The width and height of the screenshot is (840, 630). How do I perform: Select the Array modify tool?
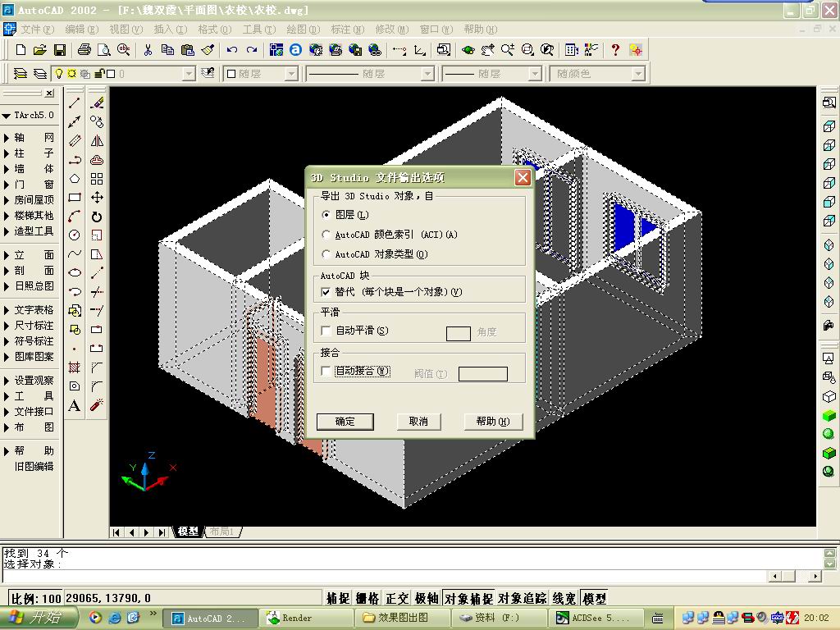[97, 178]
